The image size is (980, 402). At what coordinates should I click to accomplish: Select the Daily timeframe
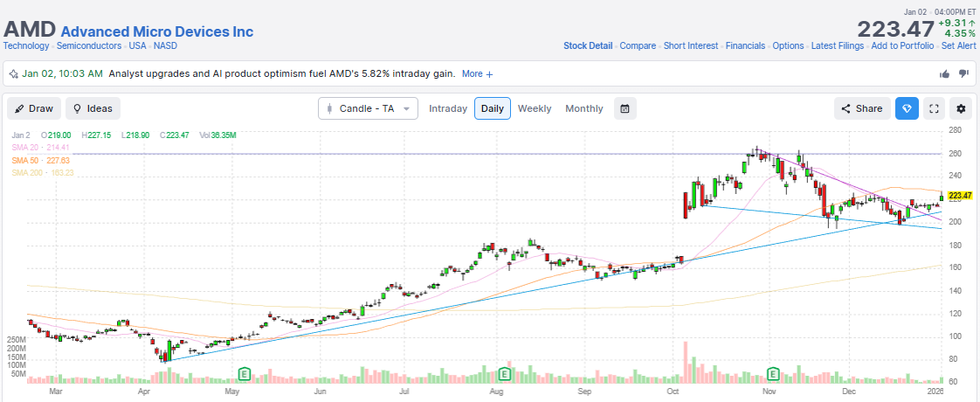(493, 108)
